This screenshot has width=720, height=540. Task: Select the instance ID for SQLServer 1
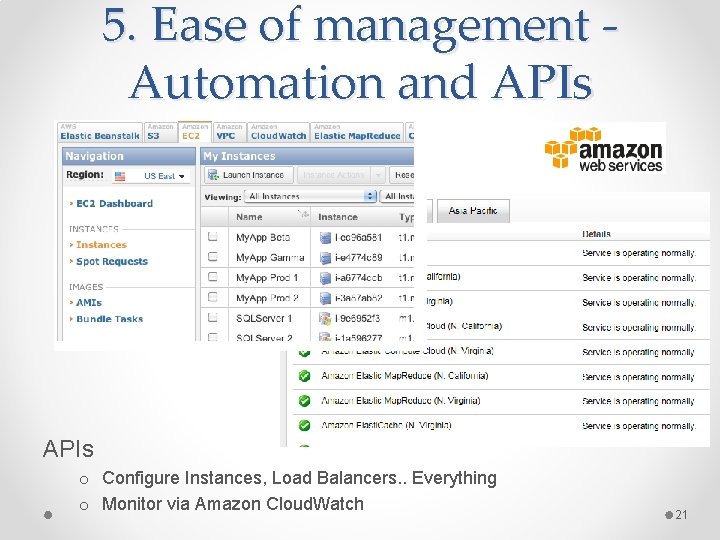(x=357, y=318)
